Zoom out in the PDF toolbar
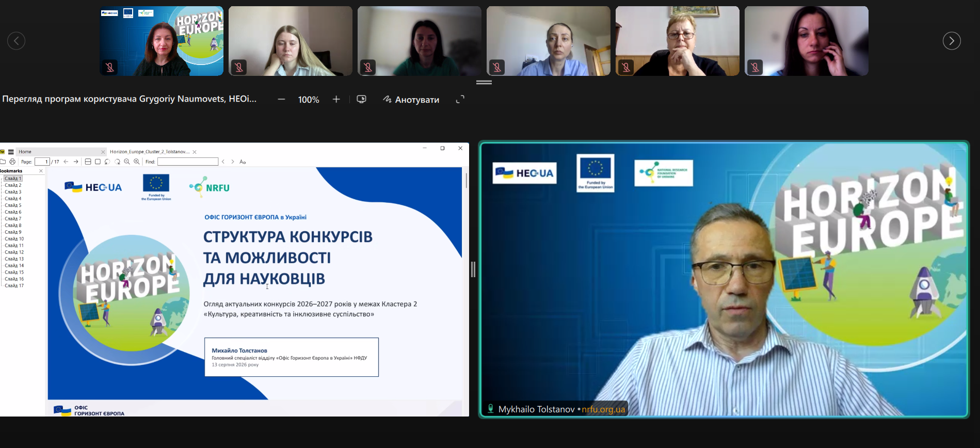The width and height of the screenshot is (980, 448). pos(127,162)
